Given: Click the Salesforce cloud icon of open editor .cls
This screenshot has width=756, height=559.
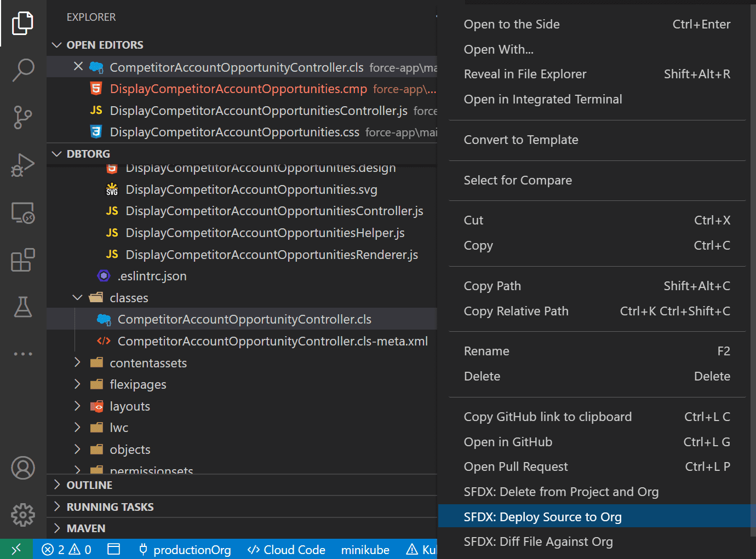Looking at the screenshot, I should (96, 67).
